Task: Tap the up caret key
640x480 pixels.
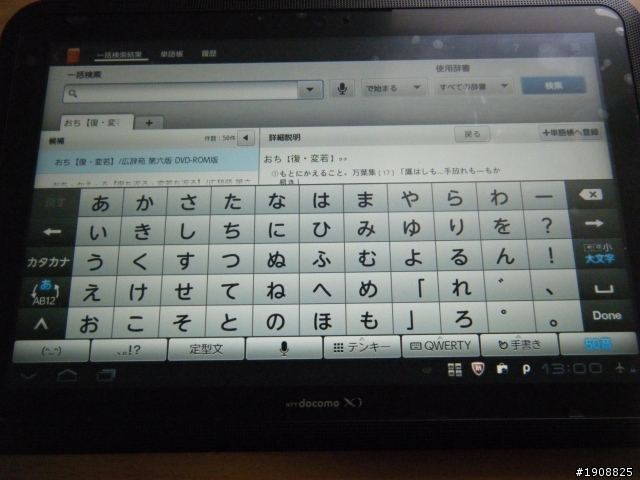Action: coord(41,323)
